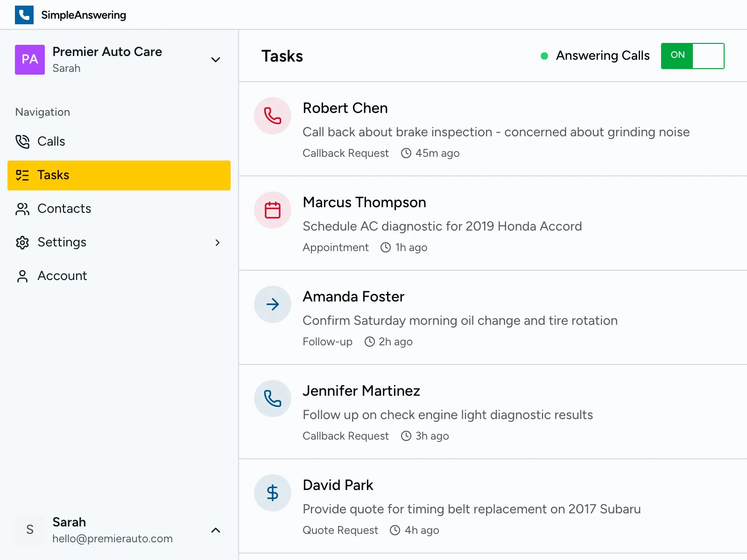The height and width of the screenshot is (560, 747).
Task: Click the Tasks checklist icon
Action: pyautogui.click(x=22, y=175)
